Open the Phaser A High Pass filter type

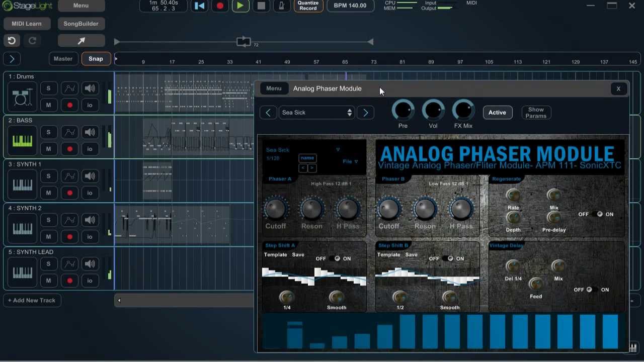point(331,184)
